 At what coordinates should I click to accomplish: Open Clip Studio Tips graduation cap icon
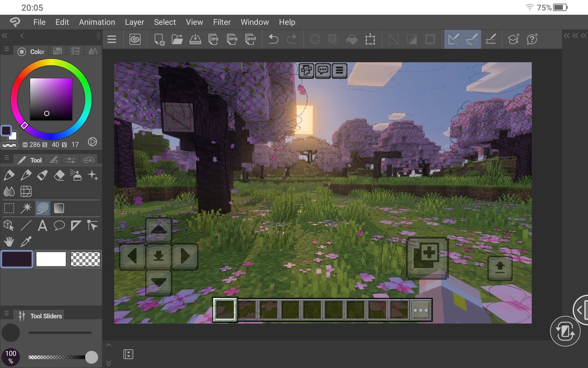(x=514, y=39)
